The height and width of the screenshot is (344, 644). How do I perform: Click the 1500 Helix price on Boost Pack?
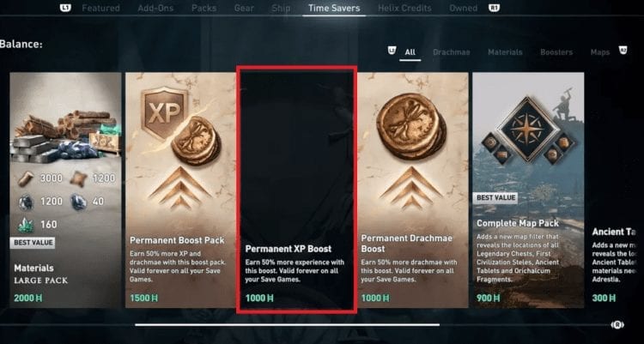143,298
